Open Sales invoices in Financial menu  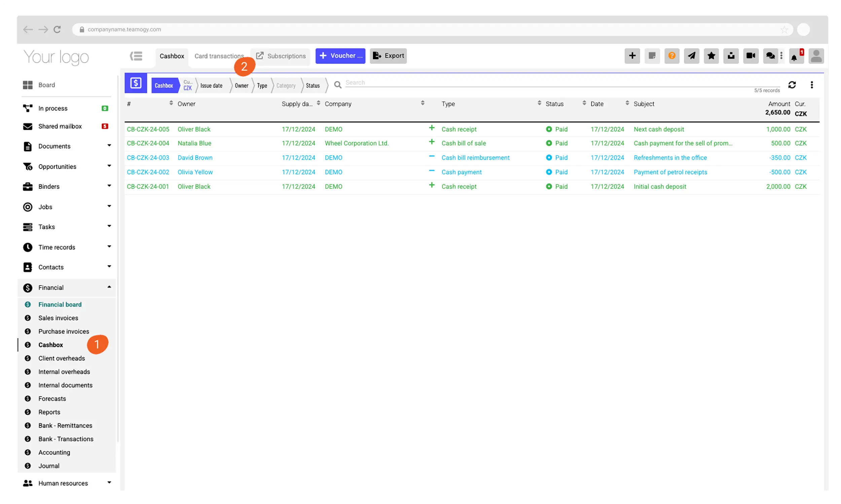pos(58,318)
